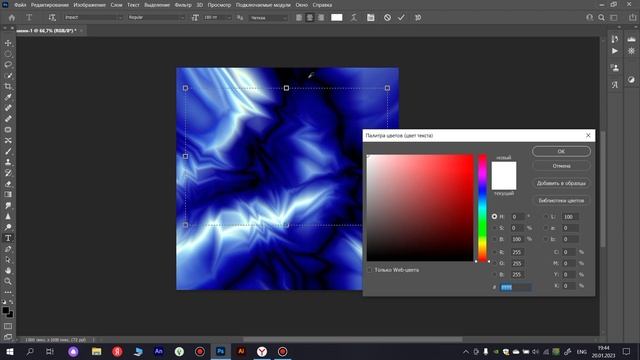Select the Brush tool
640x360 pixels.
point(8,151)
